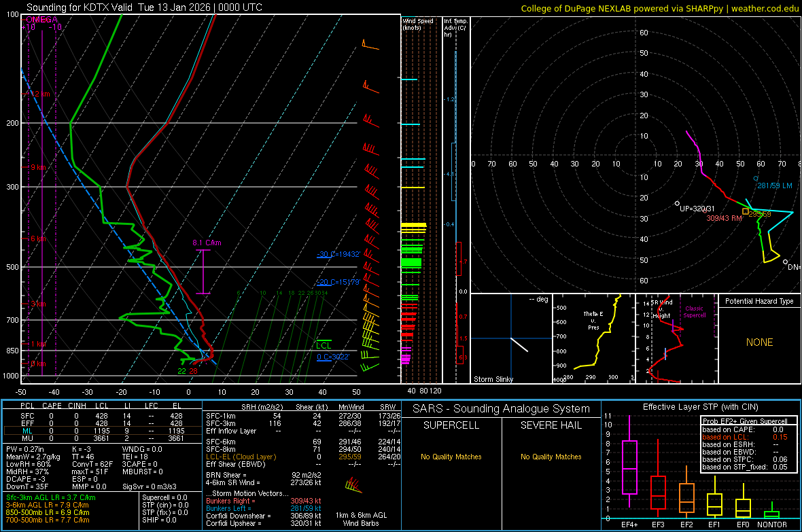Click the green LCL marker label
Viewport: 802px width, 532px height.
[324, 346]
